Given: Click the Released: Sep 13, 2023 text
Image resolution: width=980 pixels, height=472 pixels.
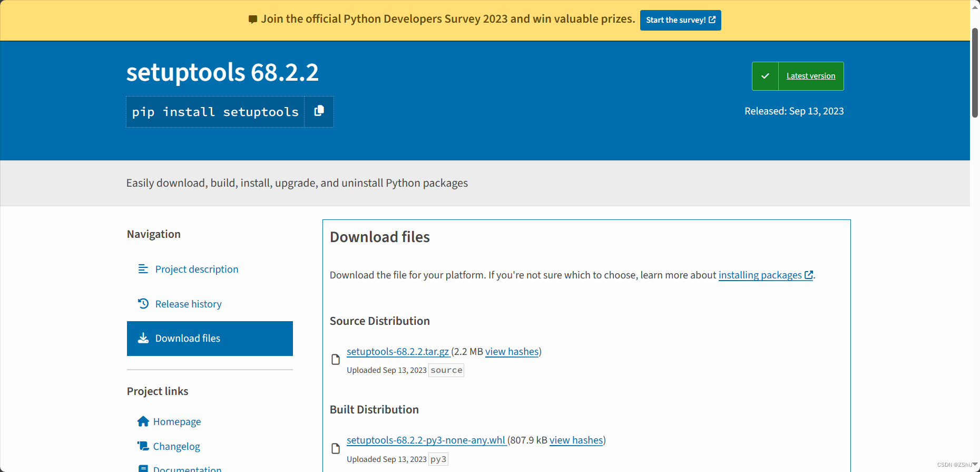Looking at the screenshot, I should [x=794, y=111].
